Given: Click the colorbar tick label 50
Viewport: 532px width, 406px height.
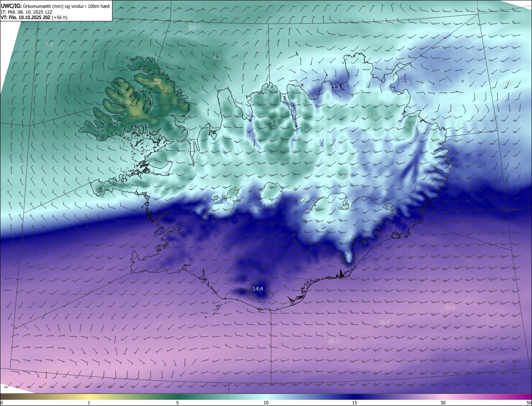Looking at the screenshot, I should click(x=529, y=403).
